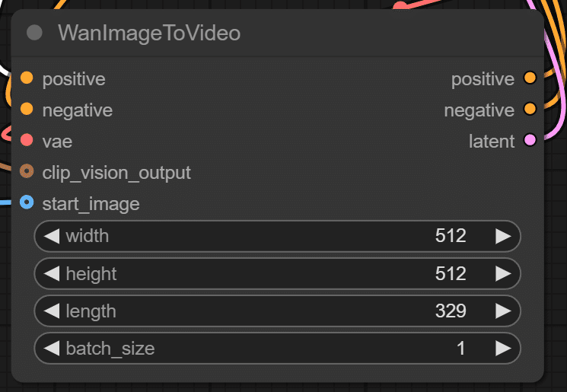Screen dimensions: 567x392
Task: Decrease width with the left arrow
Action: click(51, 236)
